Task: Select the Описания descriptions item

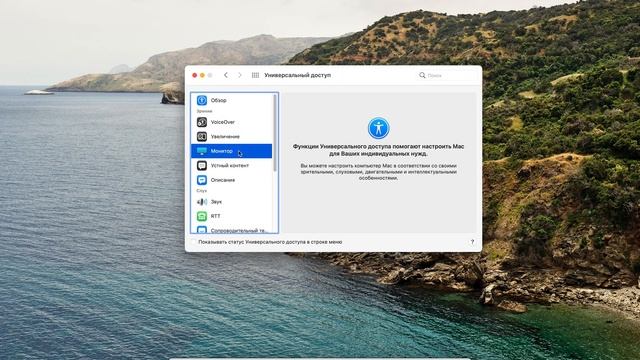Action: point(231,180)
